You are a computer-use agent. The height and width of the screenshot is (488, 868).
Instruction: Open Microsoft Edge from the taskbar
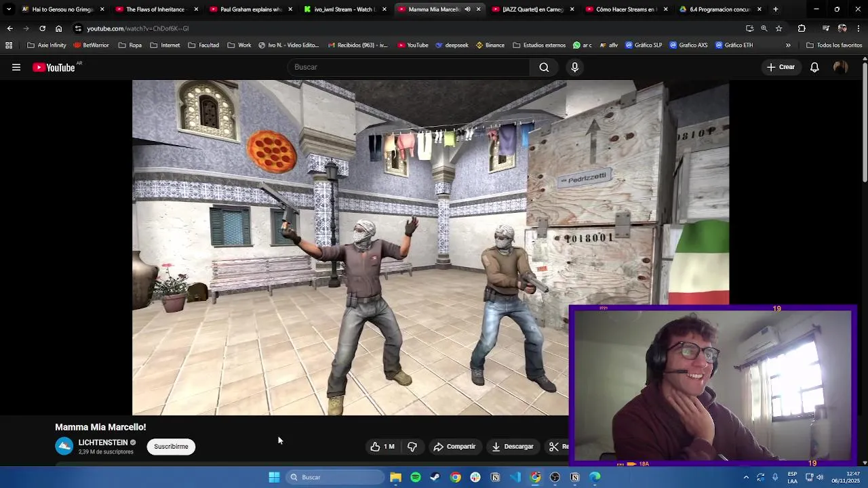point(595,477)
